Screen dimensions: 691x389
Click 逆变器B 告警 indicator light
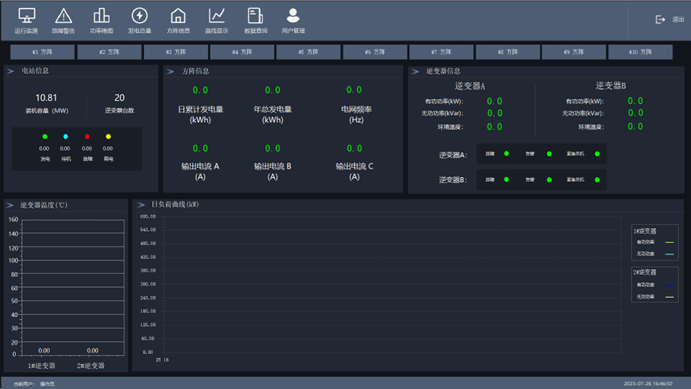(x=549, y=180)
